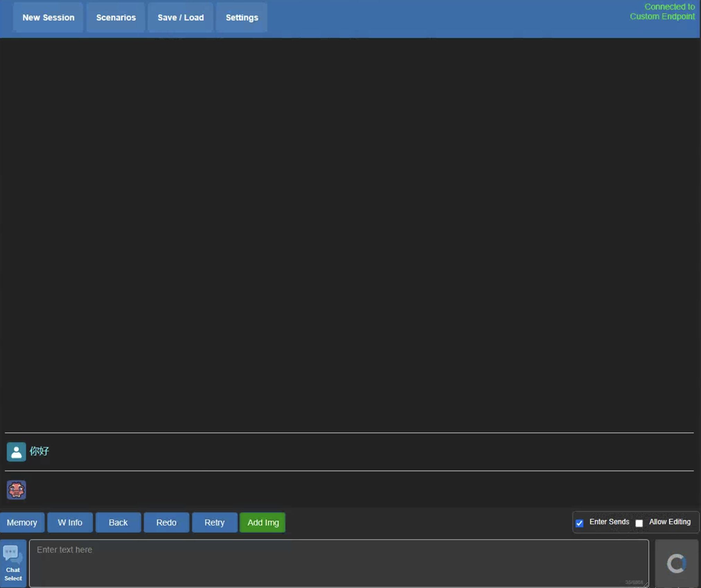Image resolution: width=701 pixels, height=588 pixels.
Task: Open the Save / Load menu
Action: click(x=180, y=18)
